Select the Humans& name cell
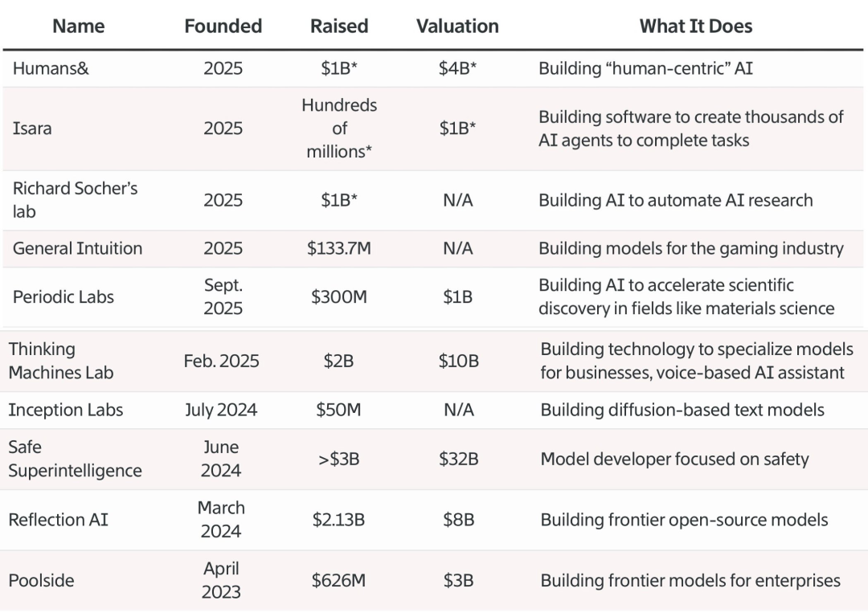The height and width of the screenshot is (613, 868). pyautogui.click(x=51, y=69)
